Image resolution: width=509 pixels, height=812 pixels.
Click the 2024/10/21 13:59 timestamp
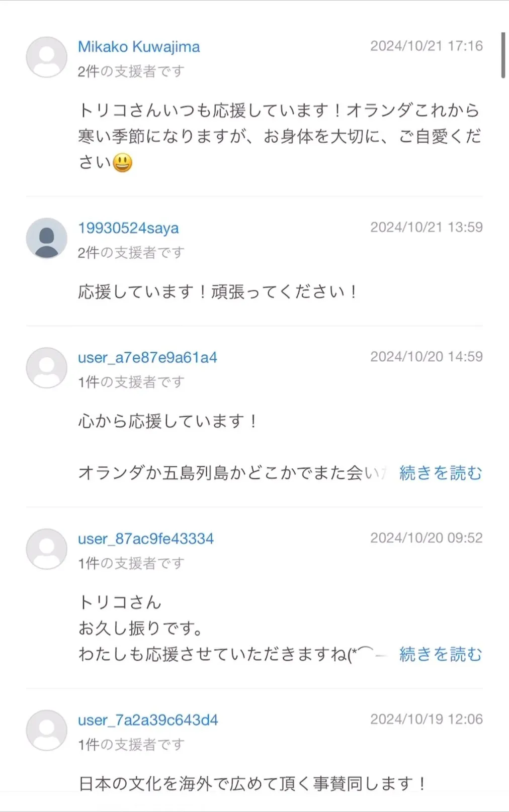427,227
